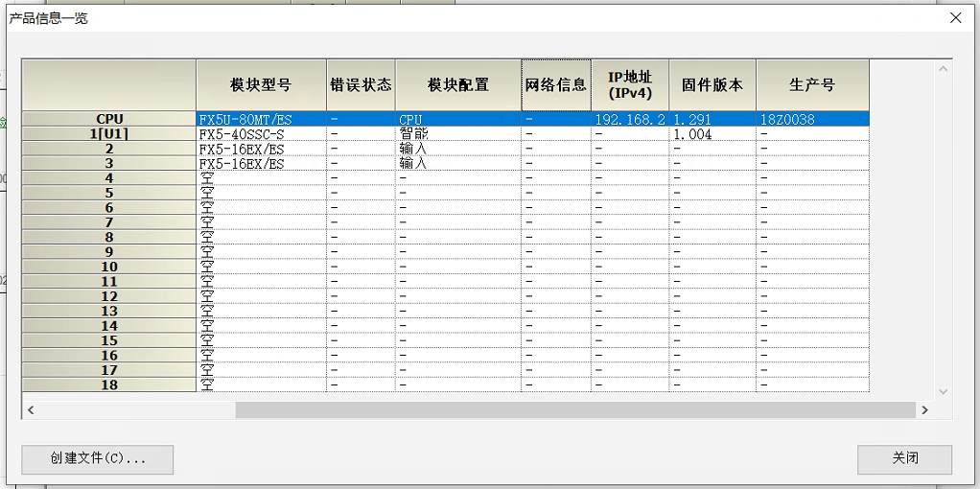Click the 错误状态 column header
980x489 pixels.
(361, 85)
